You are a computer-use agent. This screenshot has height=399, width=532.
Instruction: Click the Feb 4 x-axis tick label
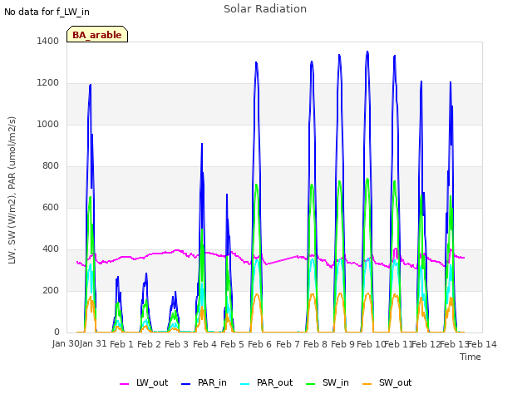[204, 344]
